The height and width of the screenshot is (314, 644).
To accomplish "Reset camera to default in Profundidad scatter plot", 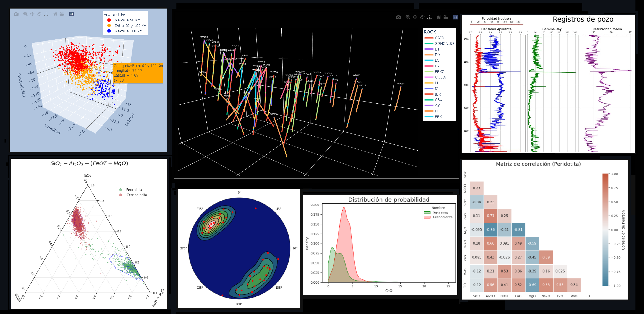I will coord(55,14).
